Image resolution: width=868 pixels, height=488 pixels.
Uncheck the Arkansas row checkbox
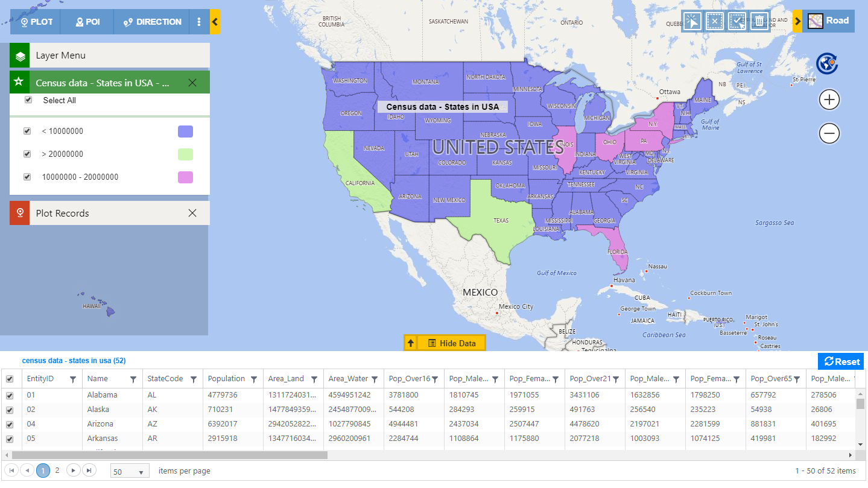coord(10,439)
